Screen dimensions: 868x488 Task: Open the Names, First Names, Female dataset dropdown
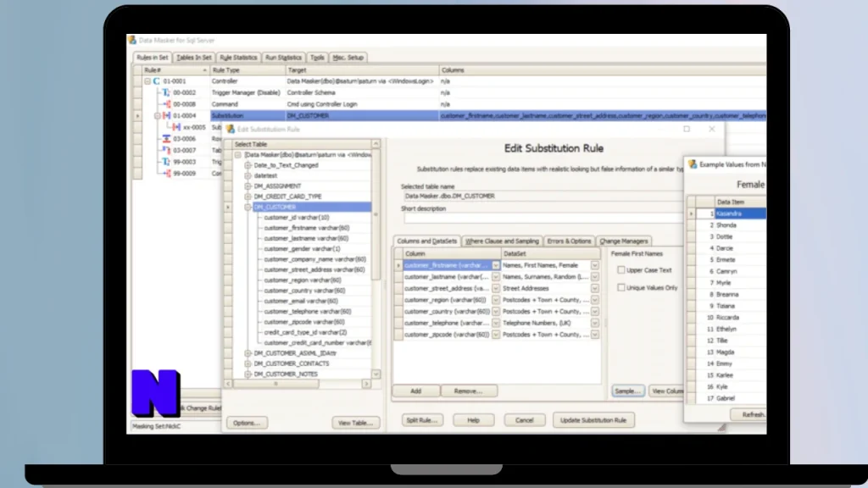coord(594,265)
